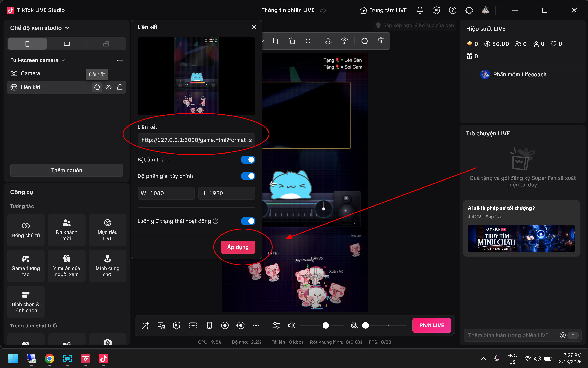The height and width of the screenshot is (368, 588).
Task: Open settings for the Liên kết source
Action: coord(97,87)
